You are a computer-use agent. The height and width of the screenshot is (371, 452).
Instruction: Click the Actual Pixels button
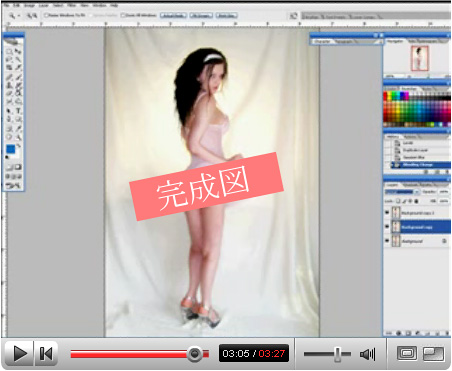coord(173,15)
